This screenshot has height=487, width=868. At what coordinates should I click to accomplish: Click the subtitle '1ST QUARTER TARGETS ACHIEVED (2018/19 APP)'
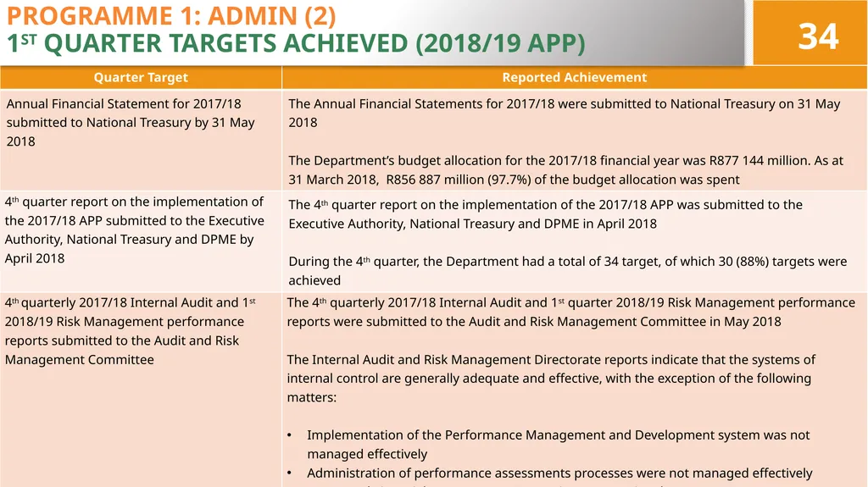pyautogui.click(x=296, y=43)
